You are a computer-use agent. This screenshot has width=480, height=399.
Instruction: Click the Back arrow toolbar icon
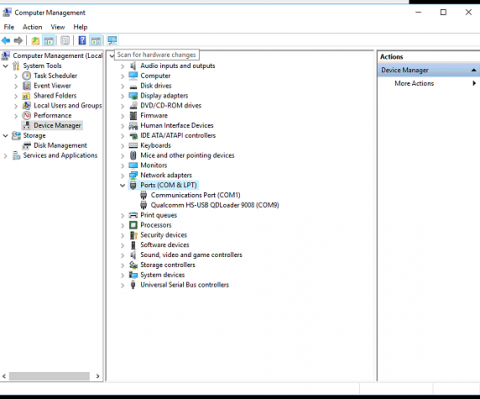(x=6, y=41)
